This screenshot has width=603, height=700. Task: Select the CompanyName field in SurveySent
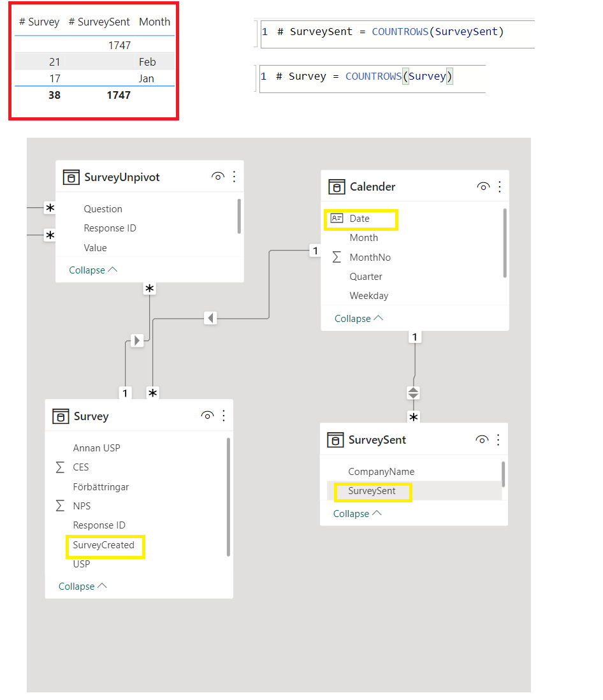pos(381,472)
